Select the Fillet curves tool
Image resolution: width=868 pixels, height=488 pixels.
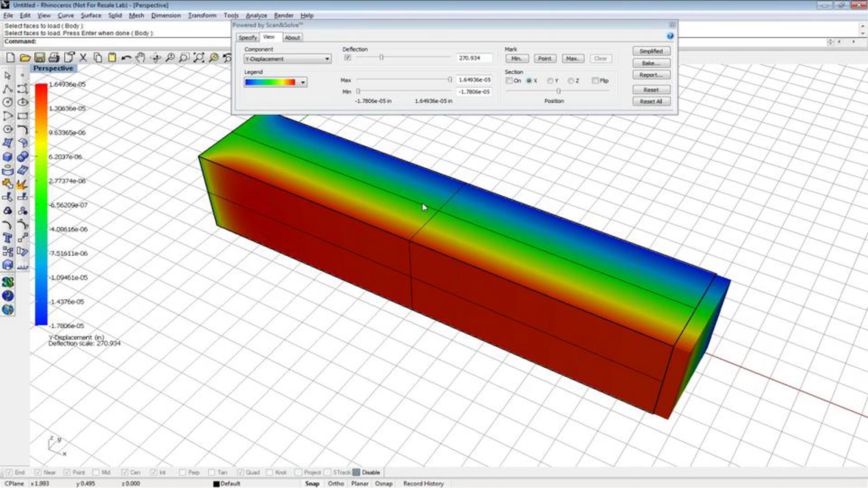click(x=22, y=129)
